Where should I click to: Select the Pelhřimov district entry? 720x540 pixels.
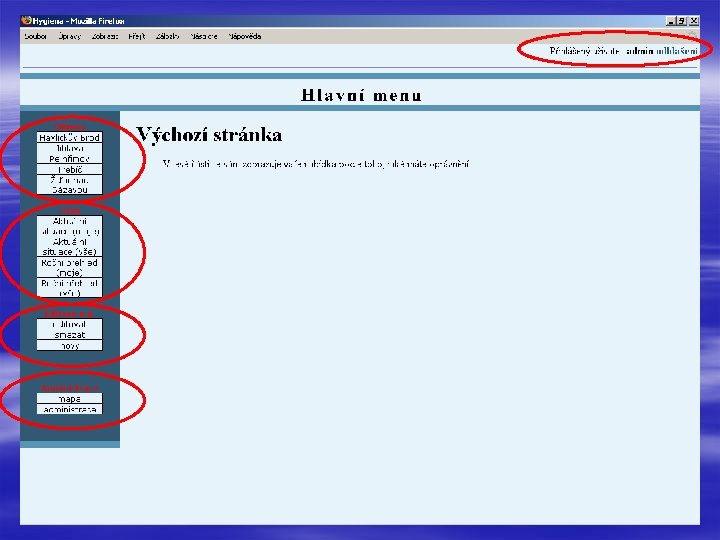(69, 159)
